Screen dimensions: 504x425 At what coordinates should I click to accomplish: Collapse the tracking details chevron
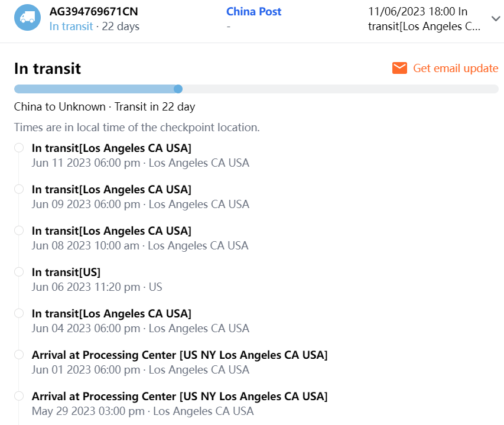pos(496,19)
